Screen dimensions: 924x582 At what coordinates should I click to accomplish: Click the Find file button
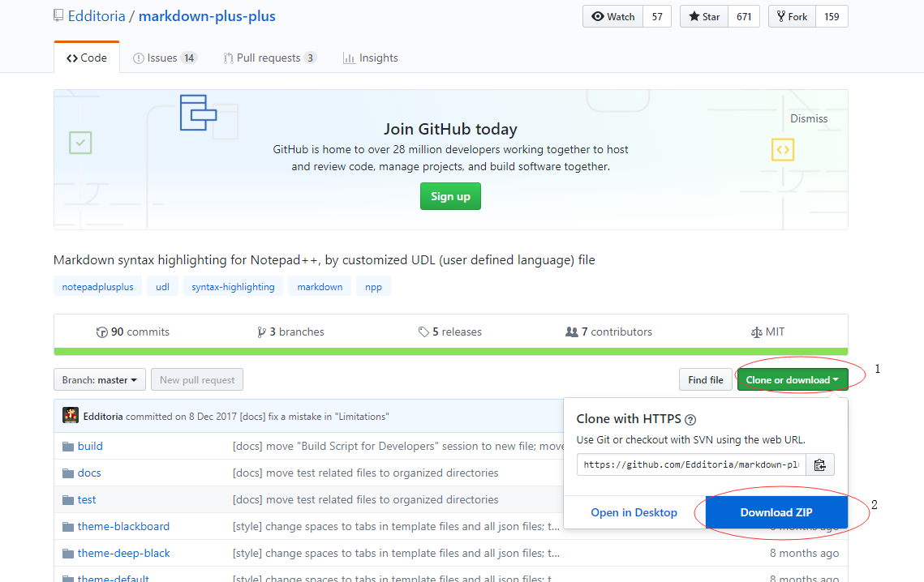tap(706, 380)
